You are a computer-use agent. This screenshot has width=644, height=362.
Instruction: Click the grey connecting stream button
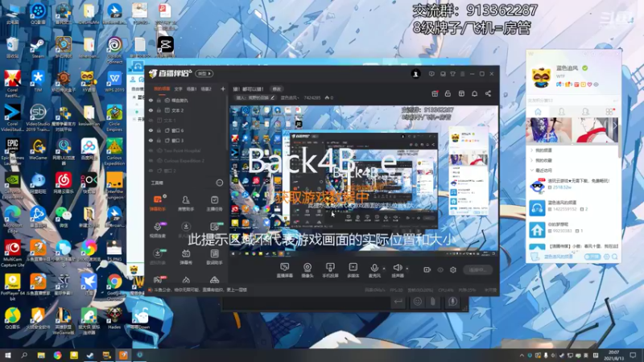click(x=477, y=269)
